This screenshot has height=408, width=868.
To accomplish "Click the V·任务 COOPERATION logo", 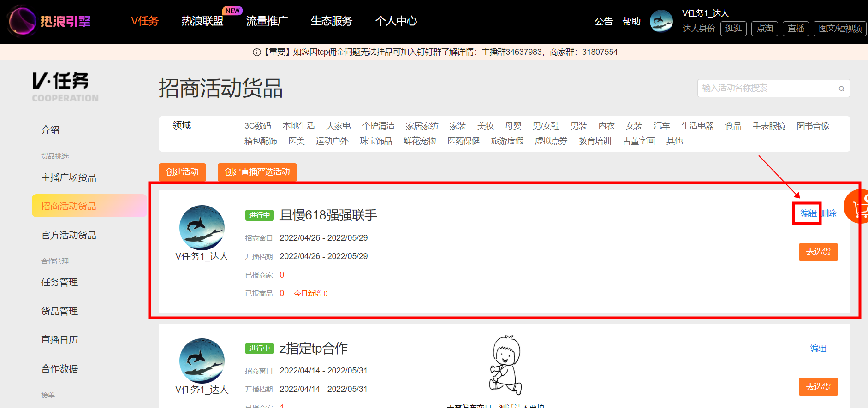I will 65,87.
